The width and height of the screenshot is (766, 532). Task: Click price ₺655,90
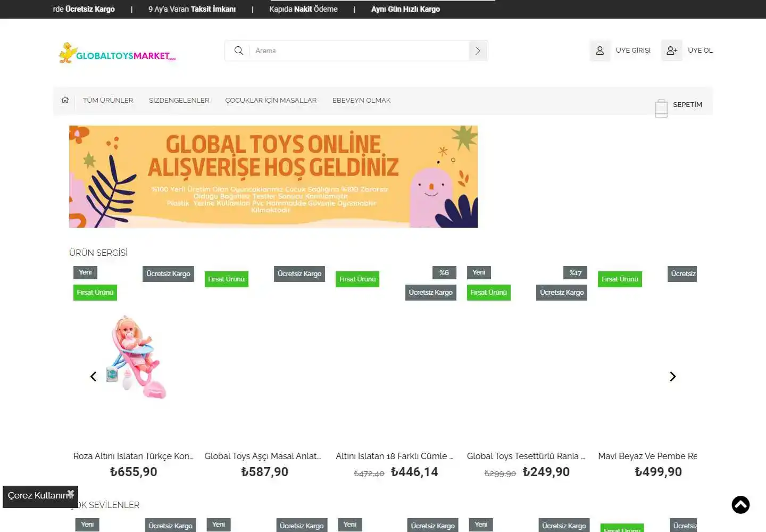tap(134, 472)
